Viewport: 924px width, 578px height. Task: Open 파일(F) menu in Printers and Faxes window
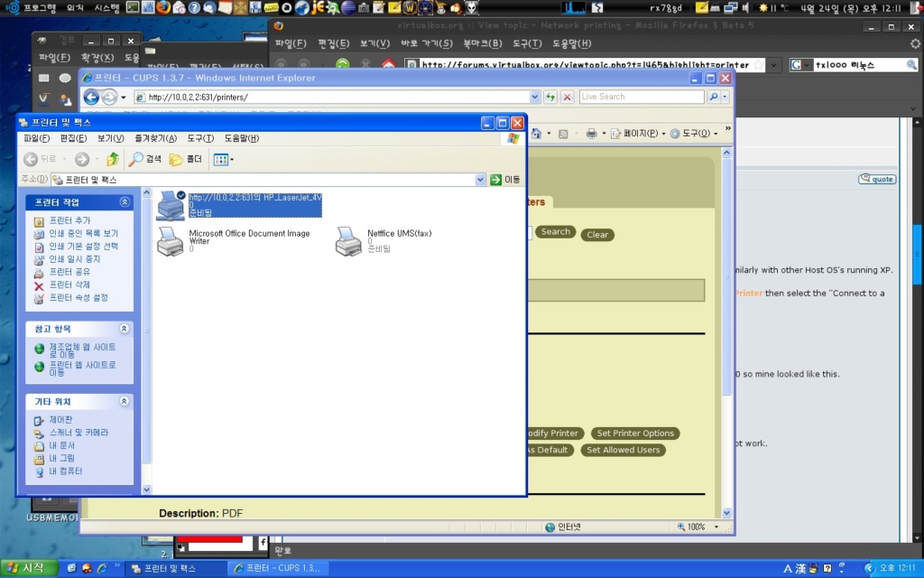(x=36, y=138)
